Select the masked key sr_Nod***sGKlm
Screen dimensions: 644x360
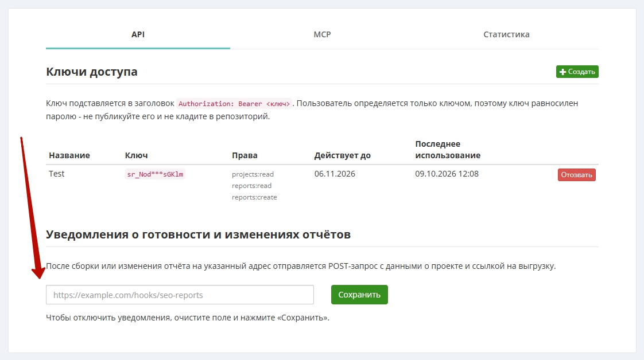pyautogui.click(x=155, y=174)
